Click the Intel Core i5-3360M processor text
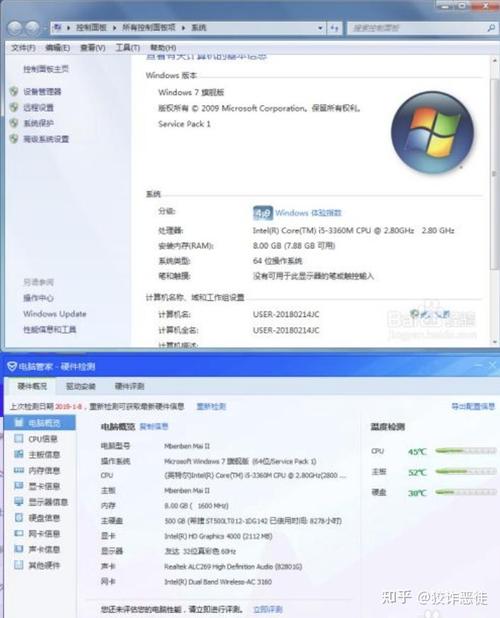500x618 pixels. (353, 230)
